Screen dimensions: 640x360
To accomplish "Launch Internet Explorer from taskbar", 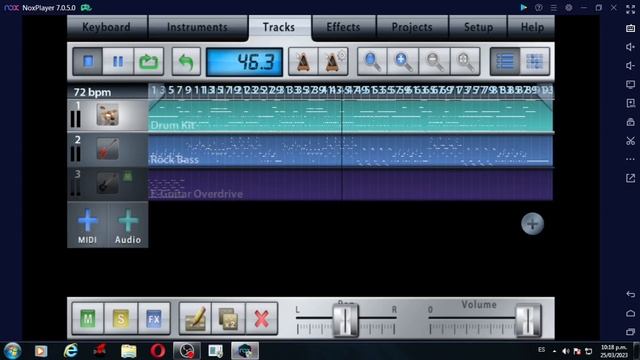I will (x=71, y=351).
